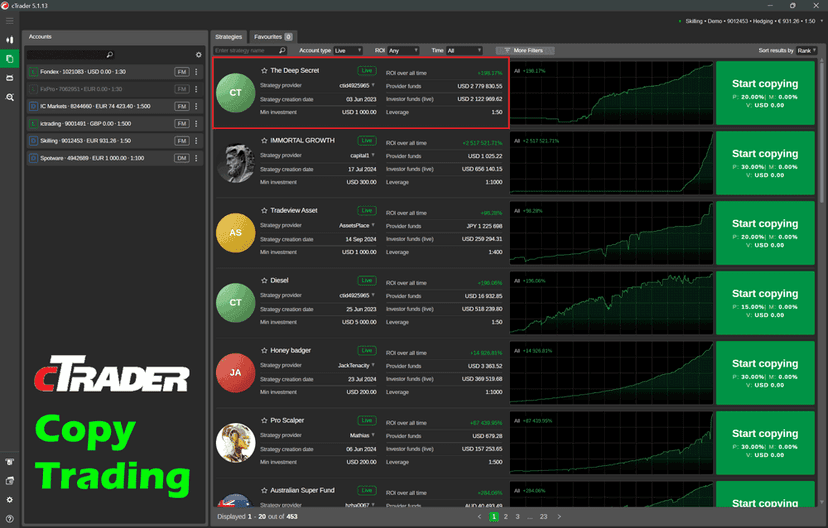This screenshot has width=828, height=528.
Task: Favourite Honey badger strategy star
Action: (264, 350)
